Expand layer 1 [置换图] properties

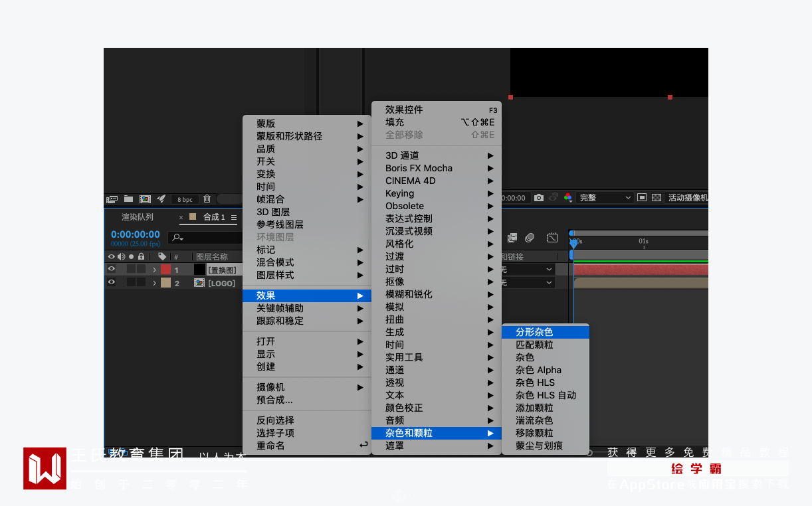click(154, 270)
